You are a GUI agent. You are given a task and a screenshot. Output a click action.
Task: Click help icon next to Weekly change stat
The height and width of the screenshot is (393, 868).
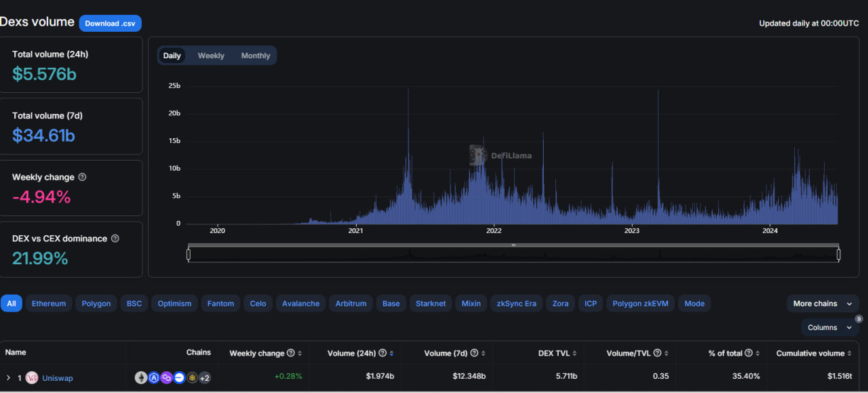click(82, 177)
